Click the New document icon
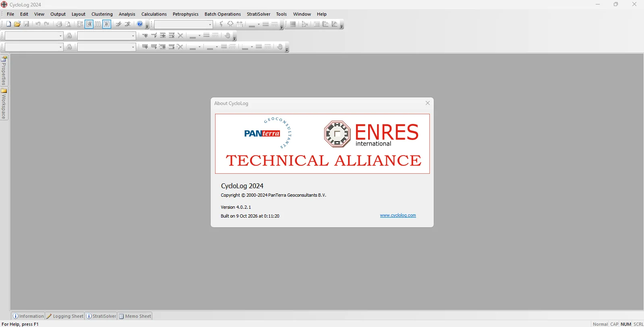The width and height of the screenshot is (644, 327). pos(8,24)
